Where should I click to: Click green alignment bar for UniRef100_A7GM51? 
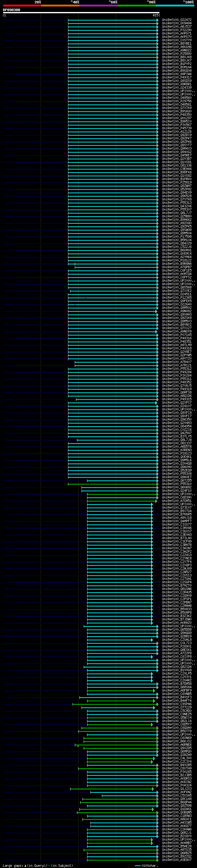coord(122,501)
